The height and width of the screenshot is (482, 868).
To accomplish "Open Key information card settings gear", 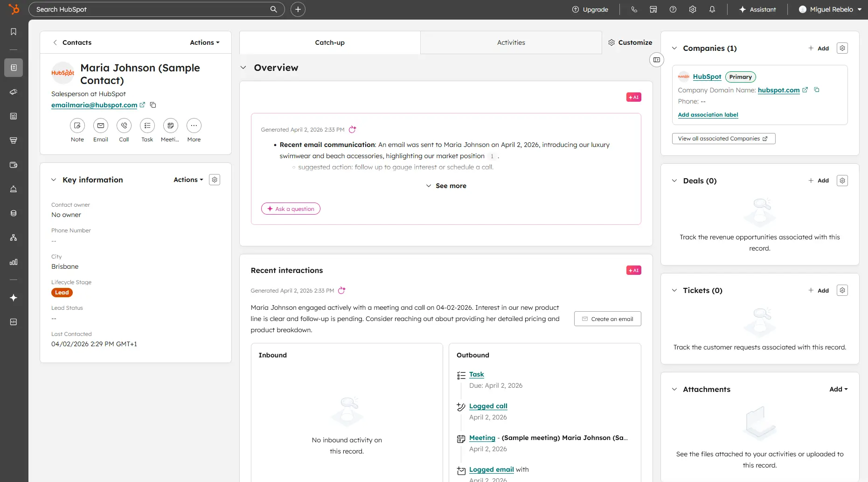I will pyautogui.click(x=215, y=180).
